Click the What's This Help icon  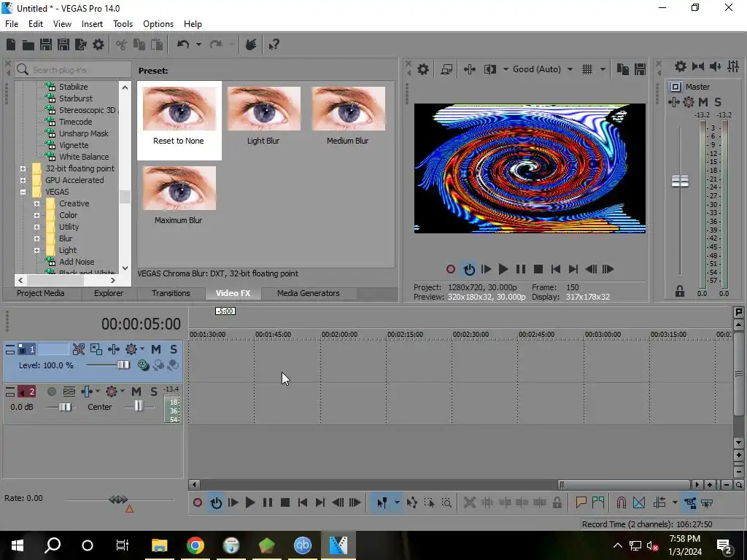[x=274, y=44]
